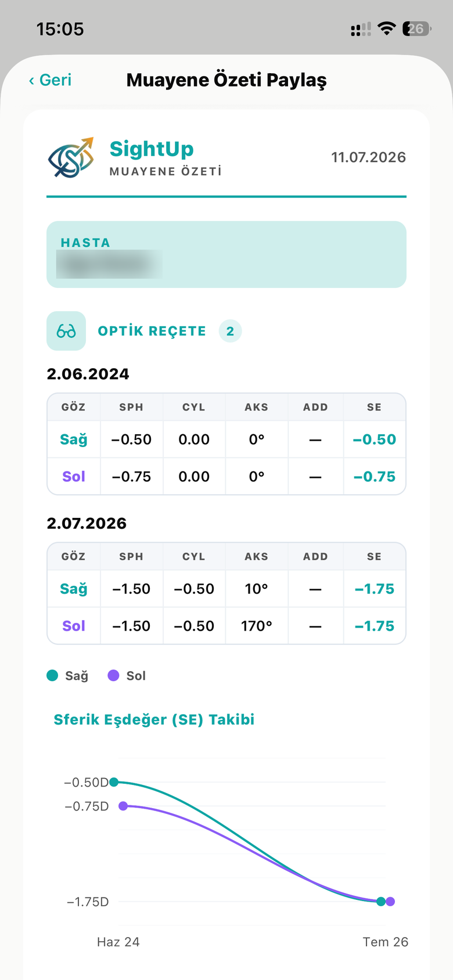Tap the purple Sol endpoint at Tem 26
This screenshot has width=453, height=980.
click(390, 902)
